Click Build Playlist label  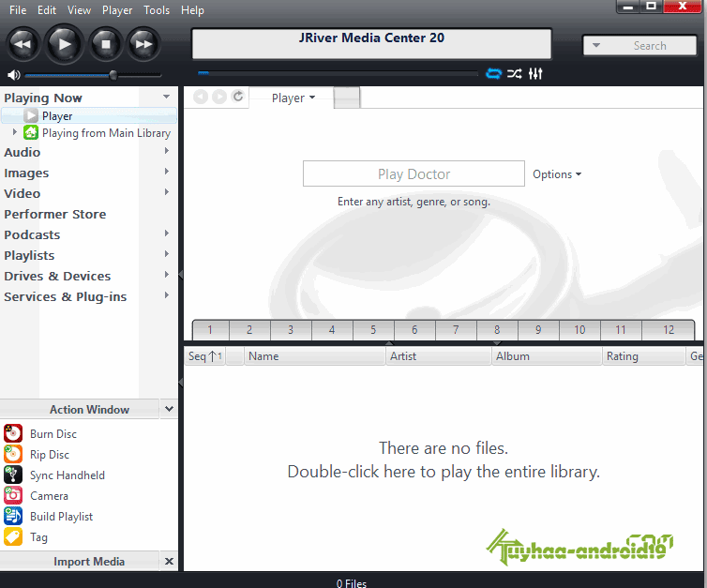coord(61,517)
